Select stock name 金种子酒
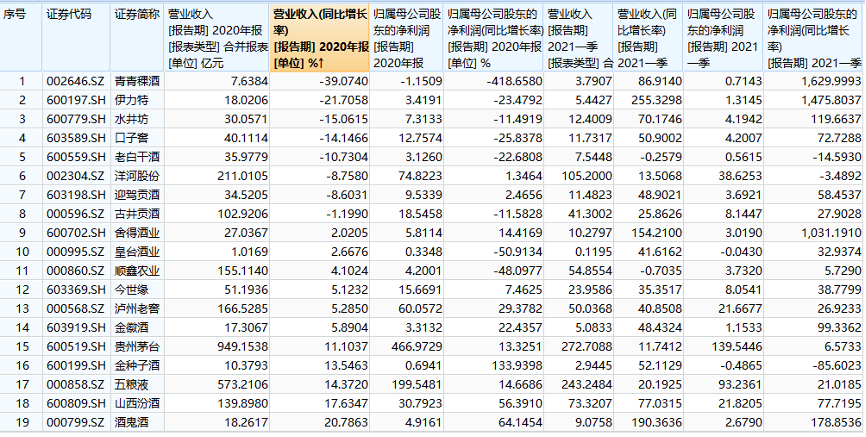This screenshot has width=866, height=437. [137, 365]
